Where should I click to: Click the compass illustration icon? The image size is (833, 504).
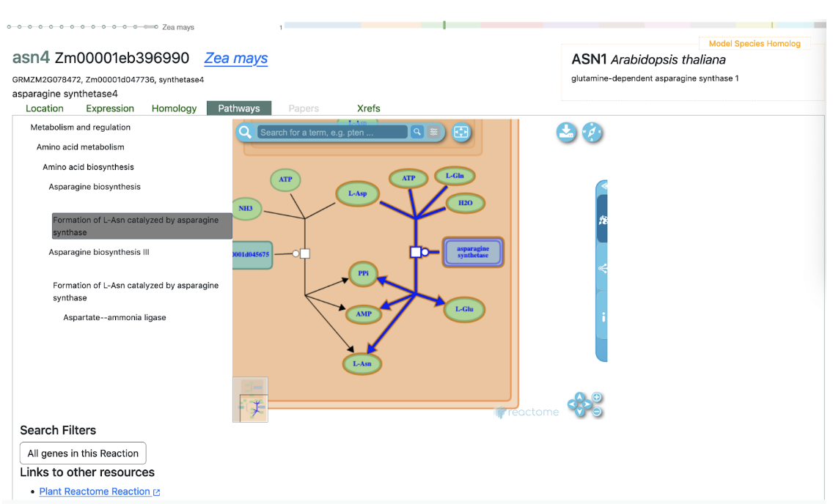592,133
